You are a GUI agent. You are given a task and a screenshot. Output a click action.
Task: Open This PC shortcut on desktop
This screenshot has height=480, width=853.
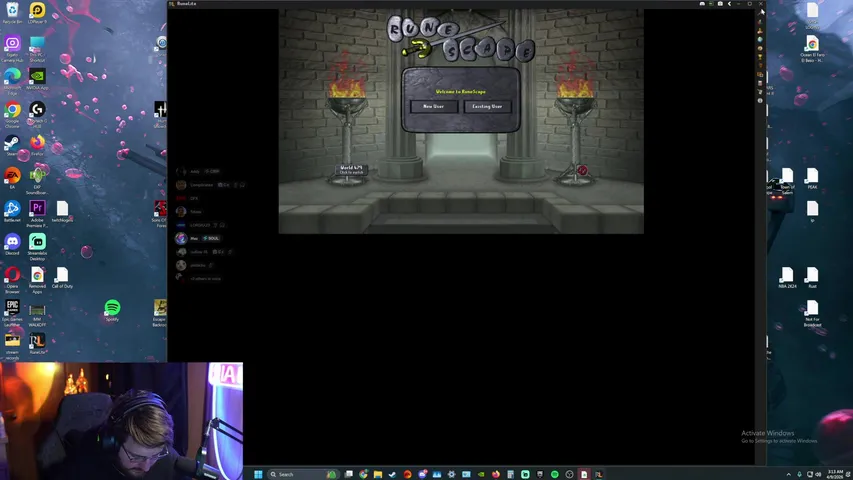click(x=37, y=48)
